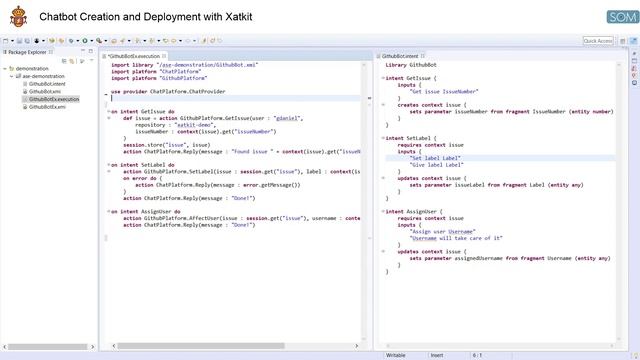Select GithubBotEx.xmi in Package Explorer
The image size is (640, 360).
pyautogui.click(x=47, y=107)
